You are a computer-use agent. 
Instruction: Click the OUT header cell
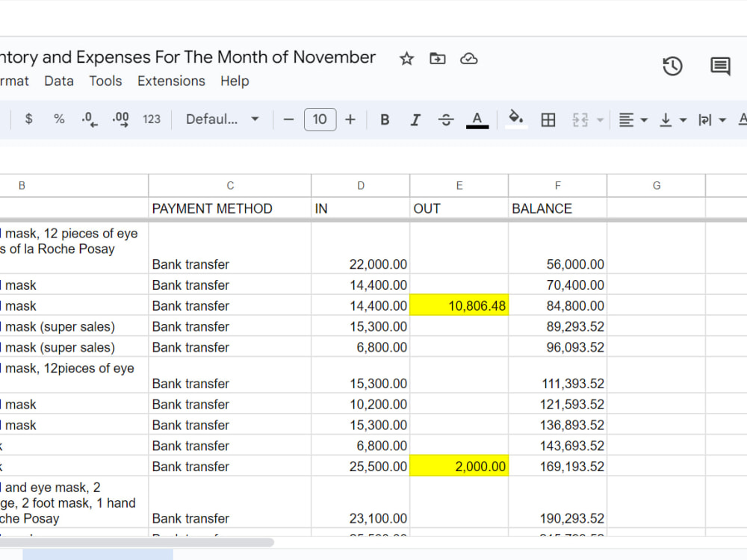[459, 208]
